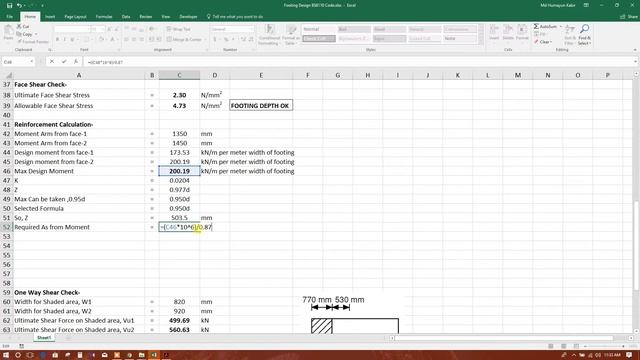Select cell with 'FOOTING DEPTH OK'
This screenshot has width=640, height=360.
click(261, 106)
